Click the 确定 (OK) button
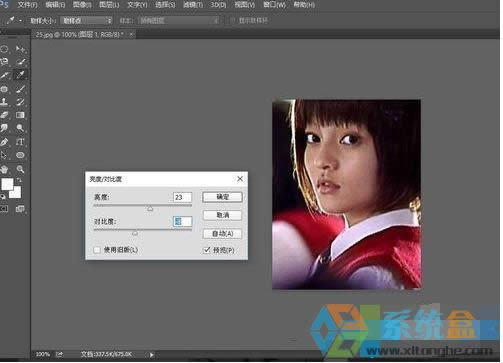Screen dimensions: 503x363 222,197
